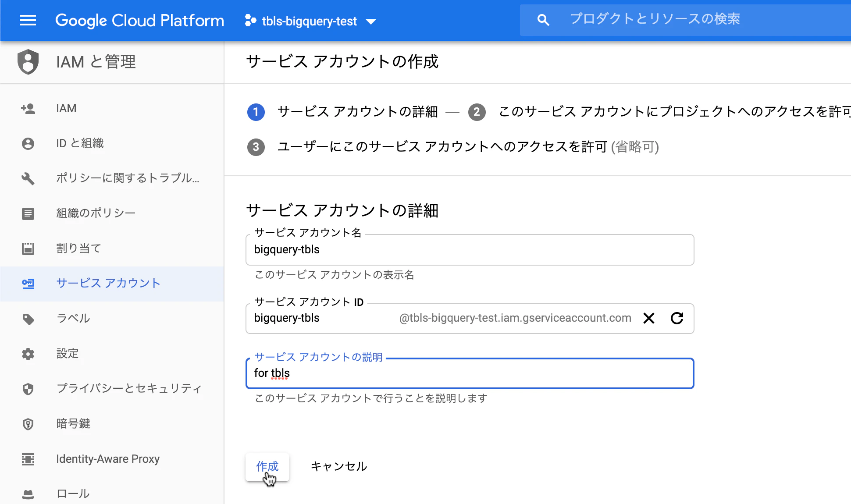This screenshot has width=851, height=504.
Task: Open the IAM menu item
Action: 112,108
